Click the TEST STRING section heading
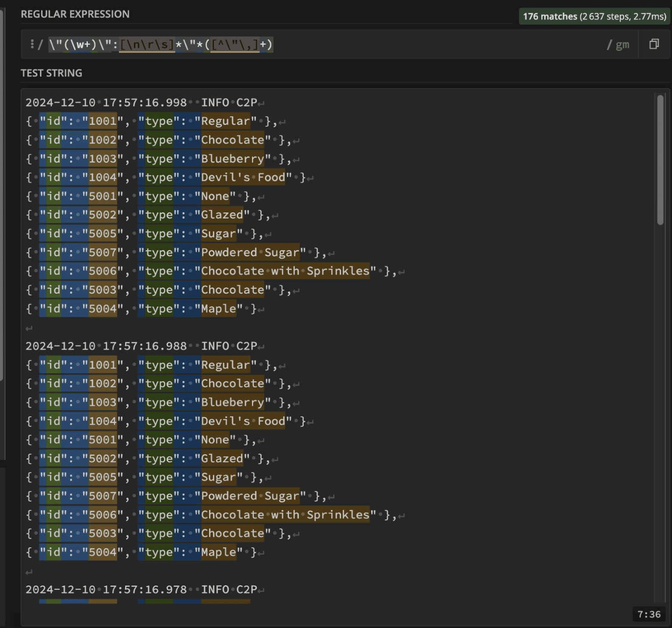 point(51,73)
